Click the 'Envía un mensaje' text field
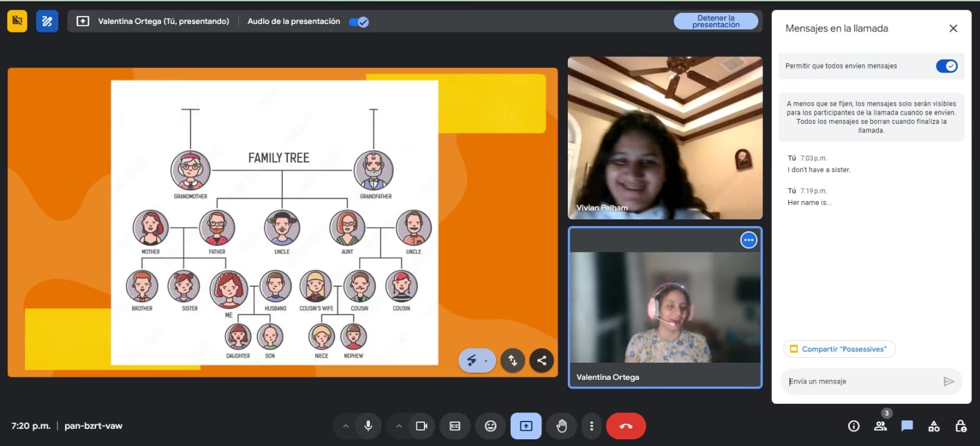 [x=861, y=382]
